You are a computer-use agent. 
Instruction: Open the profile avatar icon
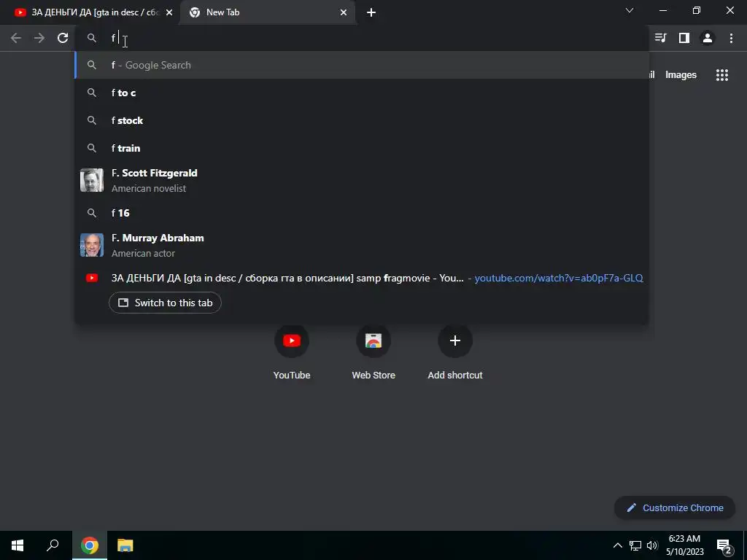(708, 38)
